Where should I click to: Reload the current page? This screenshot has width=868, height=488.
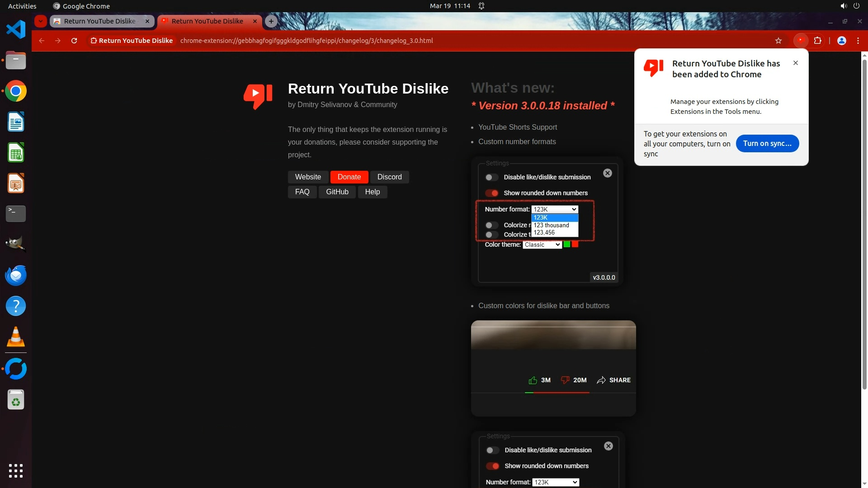(74, 41)
